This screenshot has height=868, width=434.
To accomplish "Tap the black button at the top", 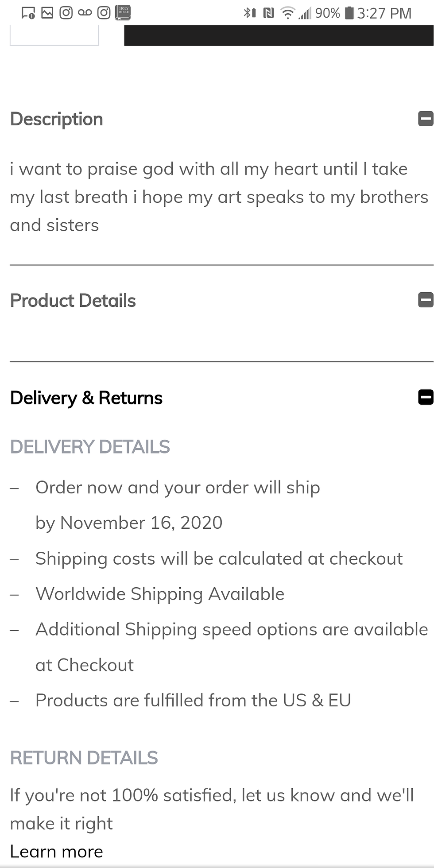I will click(279, 35).
